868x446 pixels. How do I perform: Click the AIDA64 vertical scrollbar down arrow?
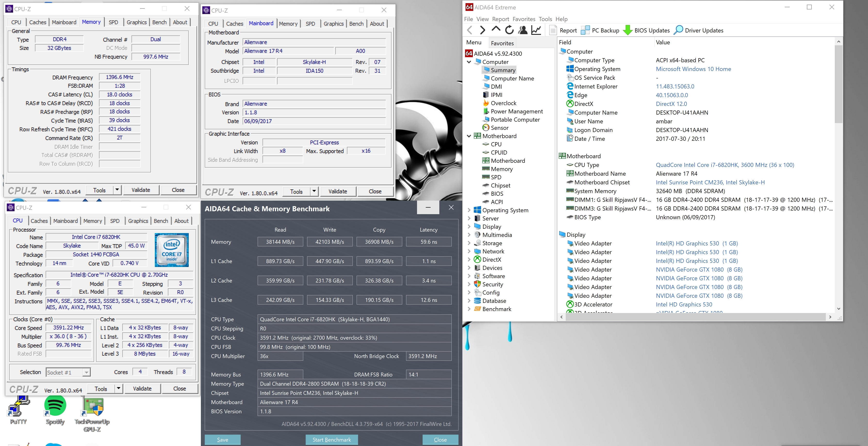coord(838,309)
